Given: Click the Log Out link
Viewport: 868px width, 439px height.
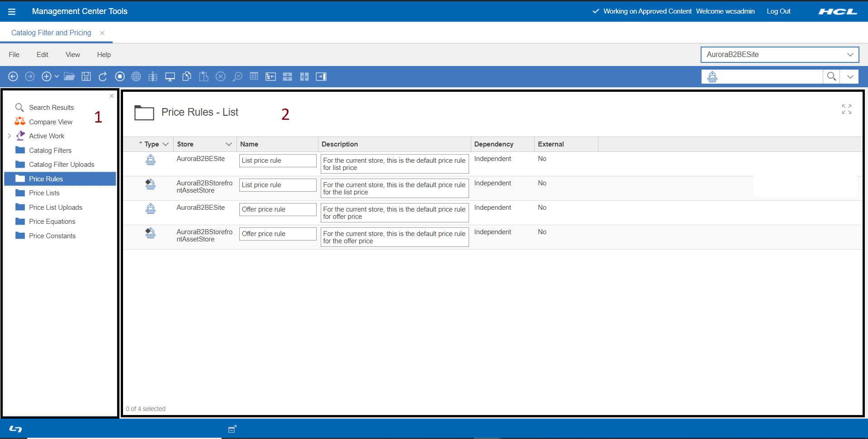Looking at the screenshot, I should coord(778,11).
